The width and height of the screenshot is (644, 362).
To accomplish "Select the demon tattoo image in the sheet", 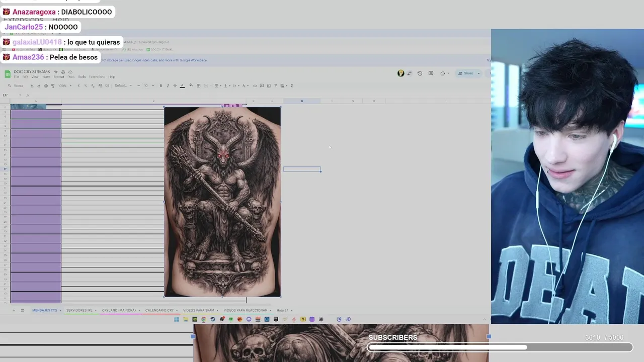I will (222, 202).
